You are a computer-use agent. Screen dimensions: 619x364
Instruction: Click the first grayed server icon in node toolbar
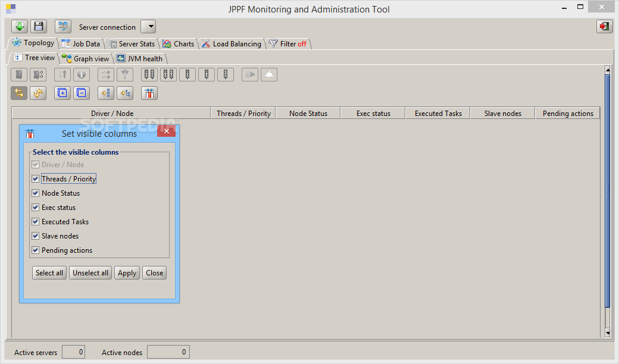point(19,74)
